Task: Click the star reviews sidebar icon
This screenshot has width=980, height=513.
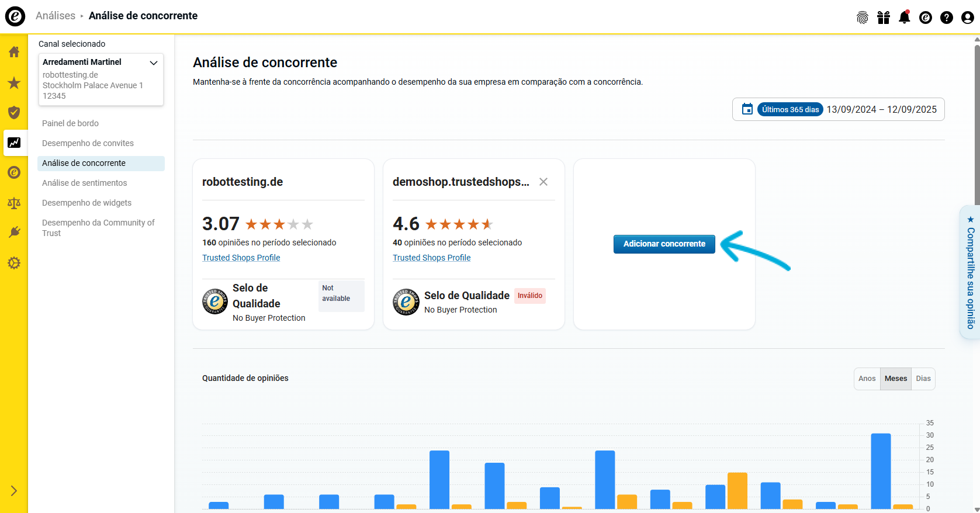Action: click(14, 83)
